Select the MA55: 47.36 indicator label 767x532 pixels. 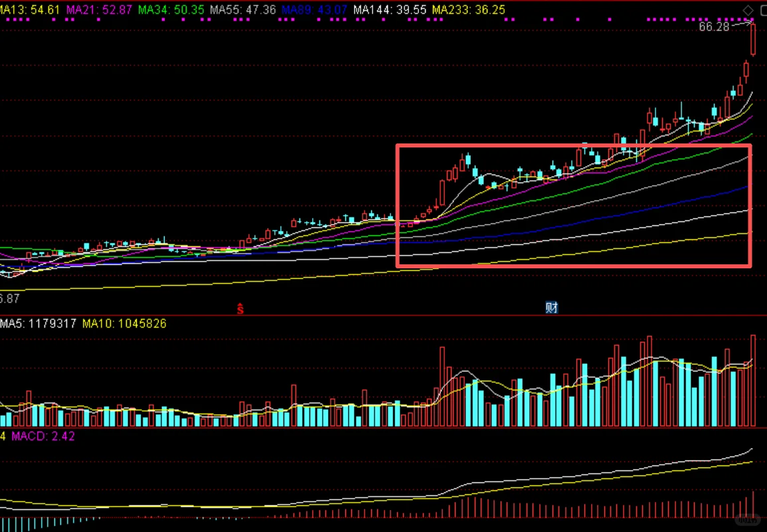pyautogui.click(x=242, y=10)
